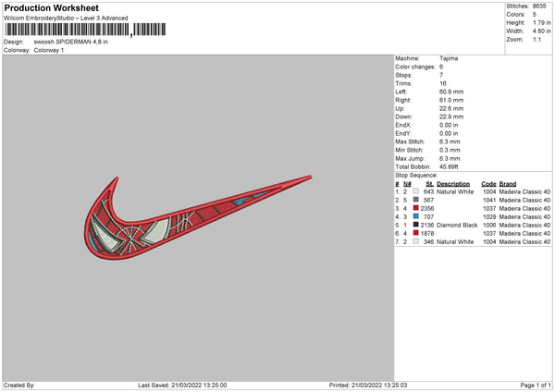Select the blue swatch in the 707-stitch row
Image resolution: width=555 pixels, height=392 pixels.
point(415,216)
